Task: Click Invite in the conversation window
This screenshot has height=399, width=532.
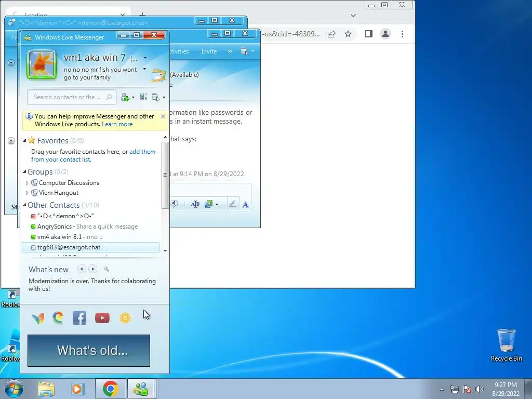Action: tap(209, 51)
